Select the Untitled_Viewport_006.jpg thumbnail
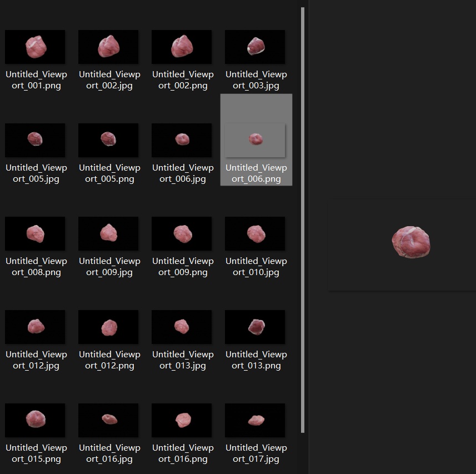The image size is (476, 474). [x=182, y=140]
